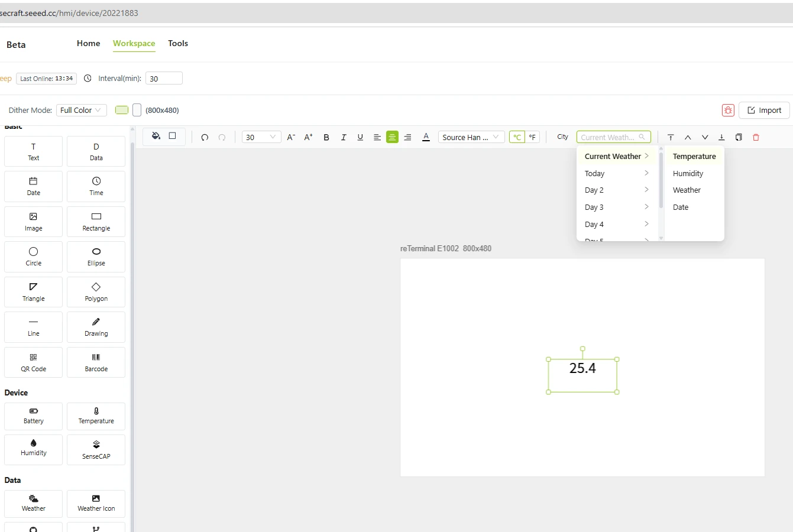The width and height of the screenshot is (793, 532).
Task: Expand the Source Han font dropdown
Action: coord(471,137)
